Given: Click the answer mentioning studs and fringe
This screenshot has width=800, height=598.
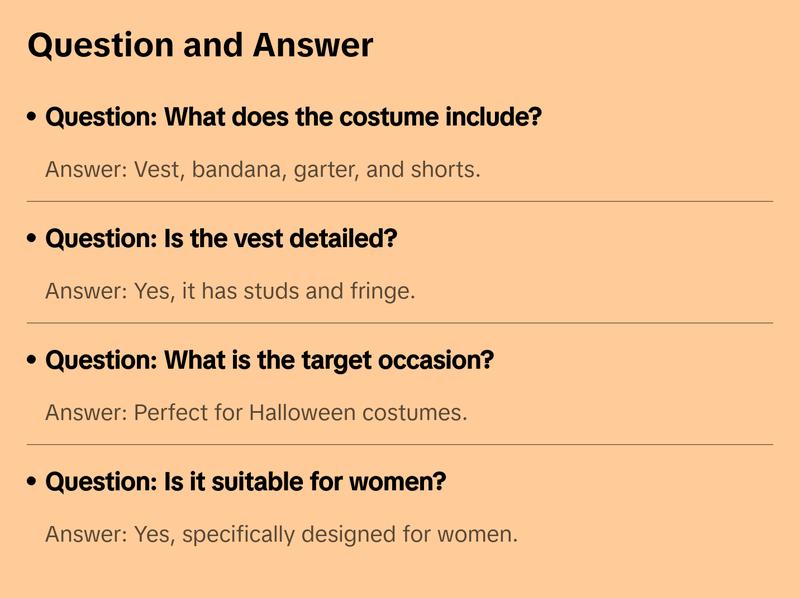Looking at the screenshot, I should [230, 291].
